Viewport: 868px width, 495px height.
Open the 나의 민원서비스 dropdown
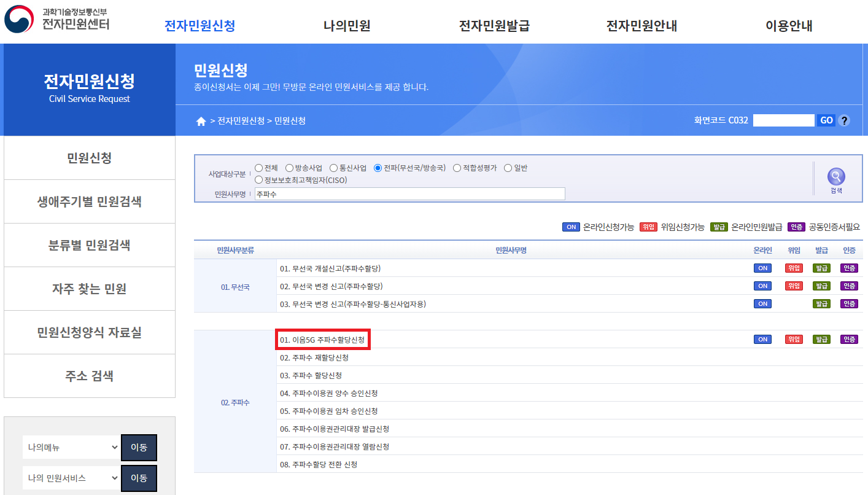tap(71, 478)
